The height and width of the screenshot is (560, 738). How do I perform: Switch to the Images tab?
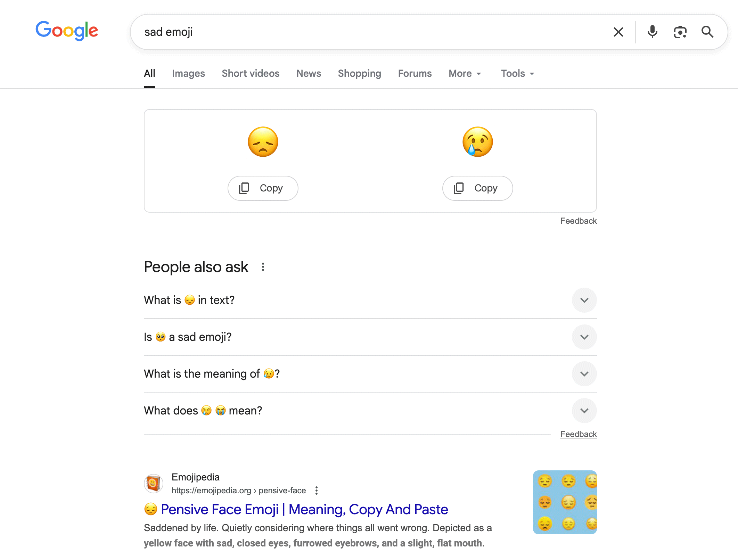pos(188,73)
